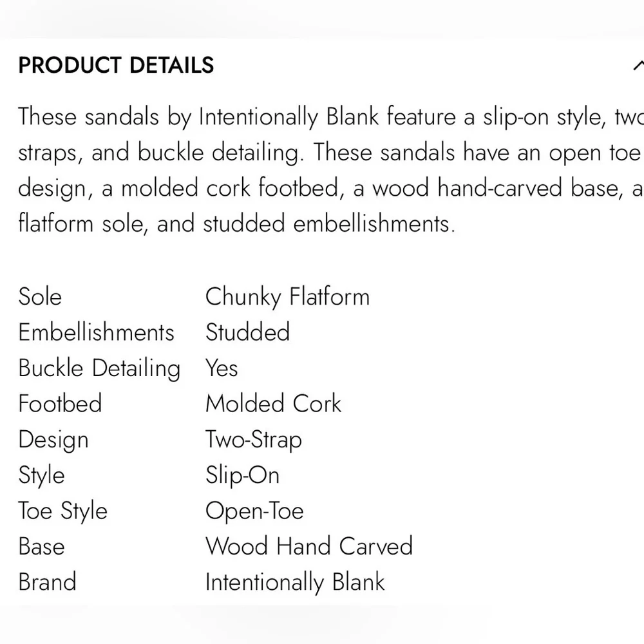Click the Molded Cork value
Viewport: 644px width, 644px height.
coord(274,403)
